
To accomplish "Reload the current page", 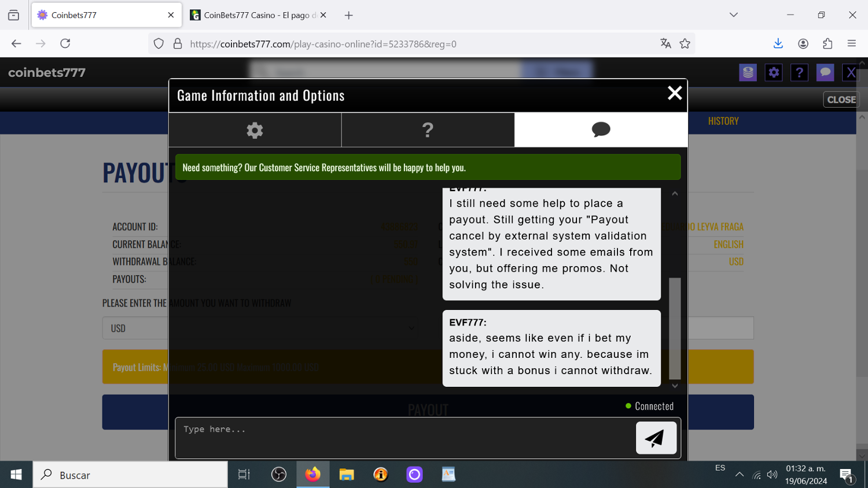I will 65,43.
